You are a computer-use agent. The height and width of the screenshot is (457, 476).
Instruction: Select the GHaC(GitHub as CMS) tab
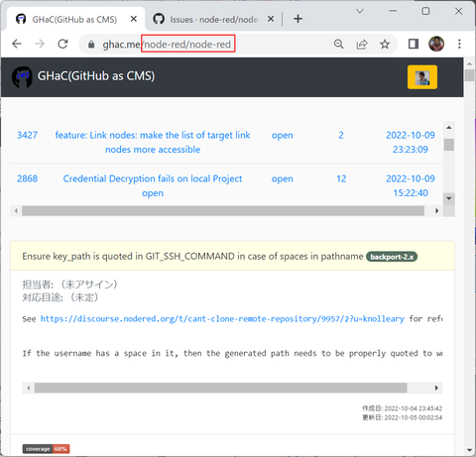click(x=75, y=19)
